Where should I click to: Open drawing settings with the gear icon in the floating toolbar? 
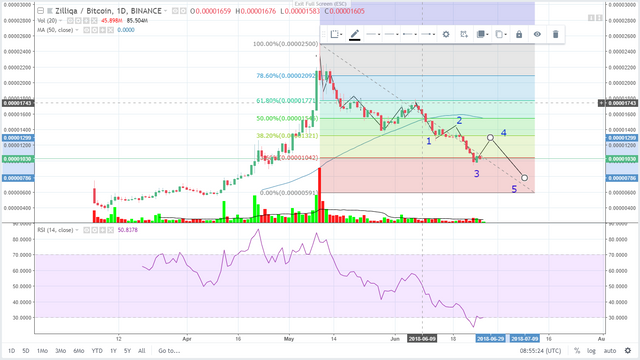446,34
